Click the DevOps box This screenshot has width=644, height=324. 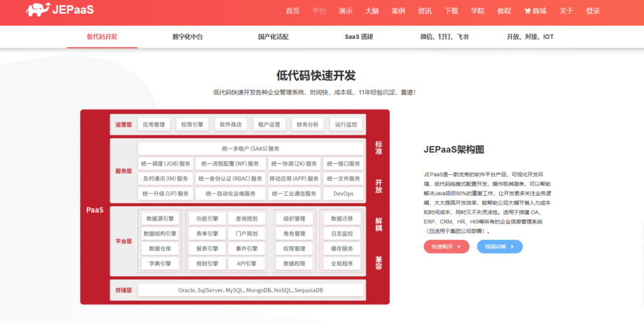(x=343, y=194)
